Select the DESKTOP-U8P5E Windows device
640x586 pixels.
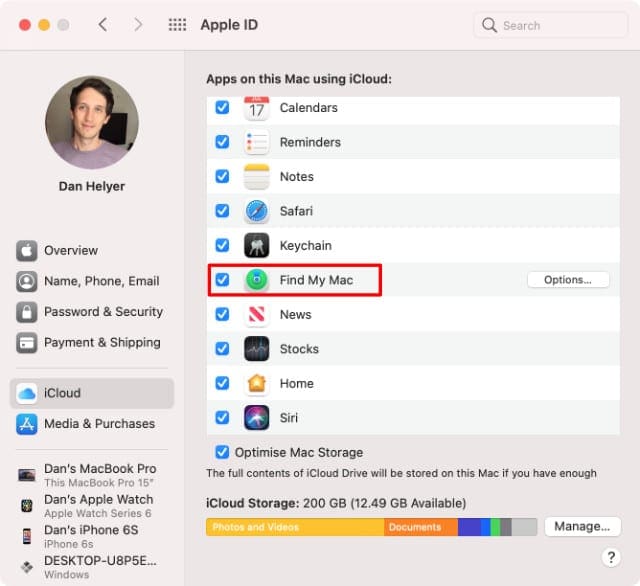pyautogui.click(x=92, y=567)
